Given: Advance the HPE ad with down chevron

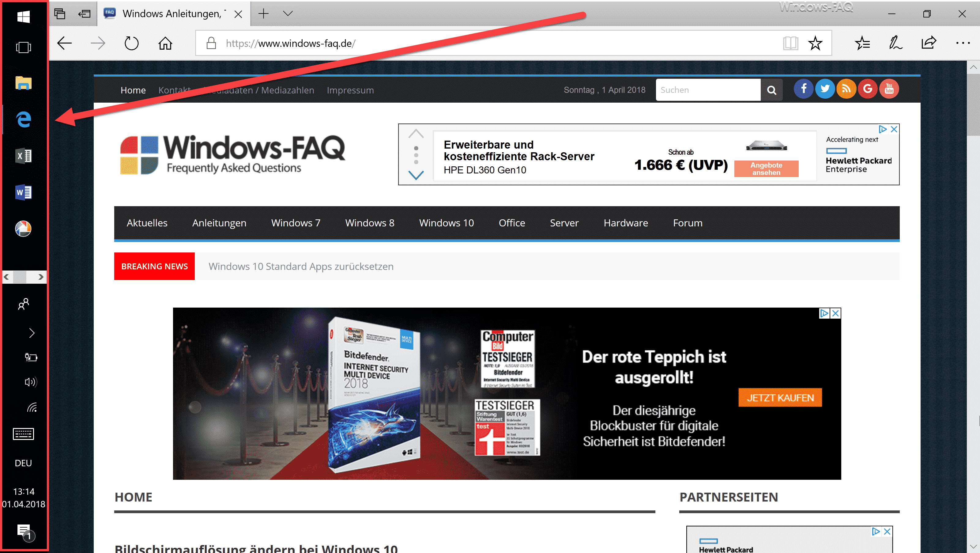Looking at the screenshot, I should coord(416,175).
